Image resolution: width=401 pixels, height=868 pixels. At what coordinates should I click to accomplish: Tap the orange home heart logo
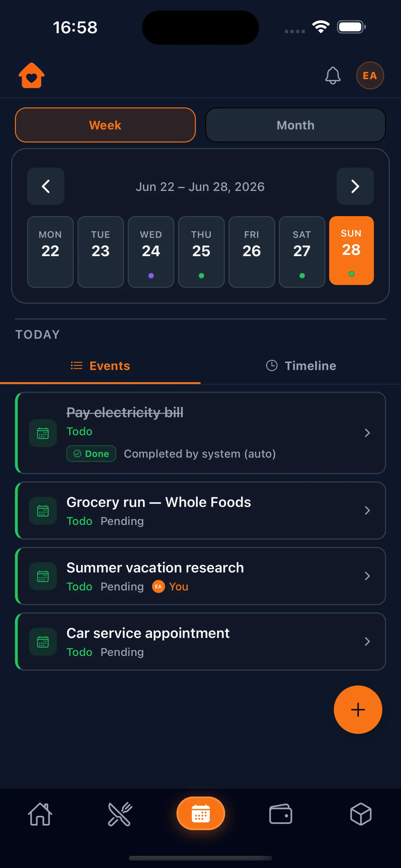point(32,76)
